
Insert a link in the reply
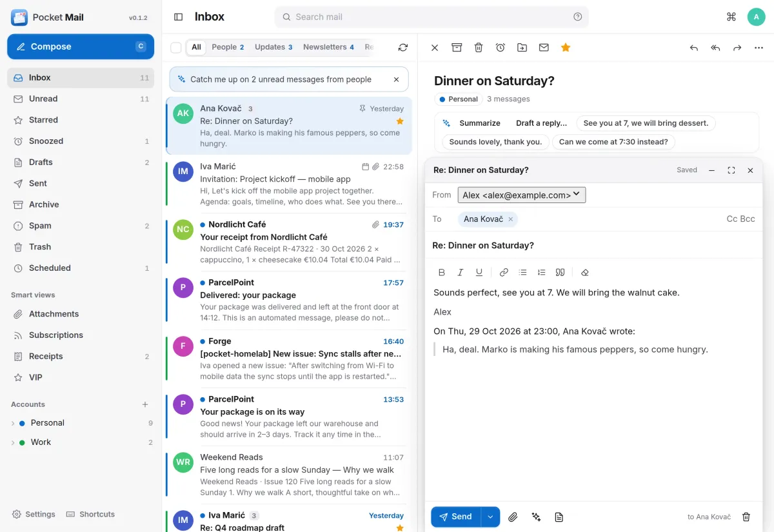[x=504, y=272]
